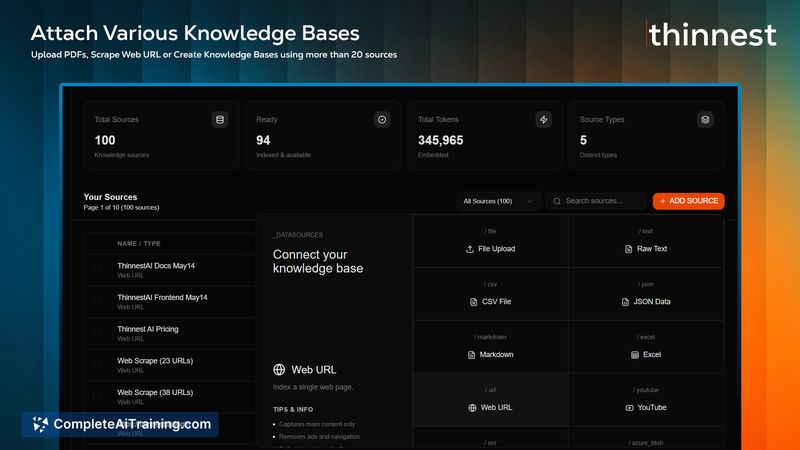This screenshot has width=800, height=450.
Task: Click the Search sources input field
Action: pyautogui.click(x=596, y=201)
